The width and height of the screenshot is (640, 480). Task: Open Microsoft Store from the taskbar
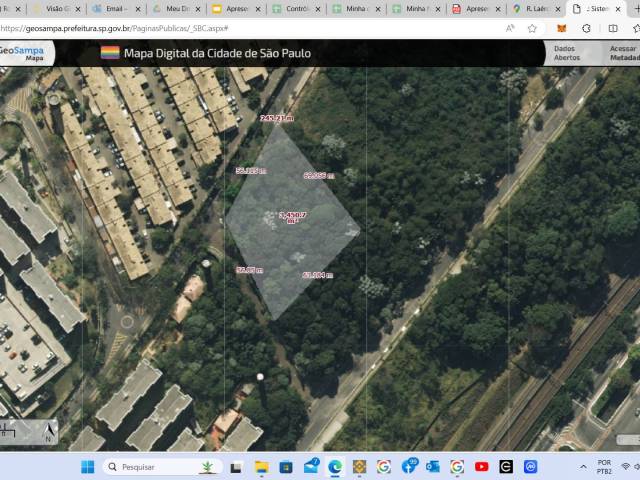click(286, 467)
